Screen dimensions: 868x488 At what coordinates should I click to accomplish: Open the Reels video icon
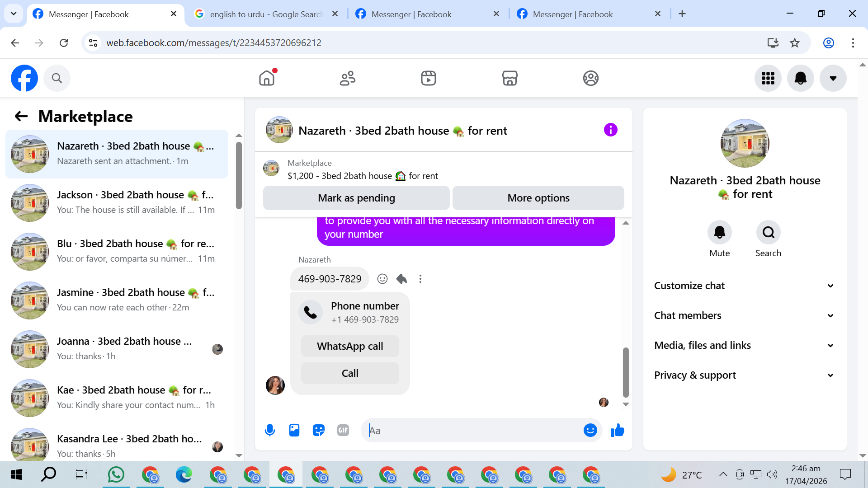pyautogui.click(x=429, y=78)
